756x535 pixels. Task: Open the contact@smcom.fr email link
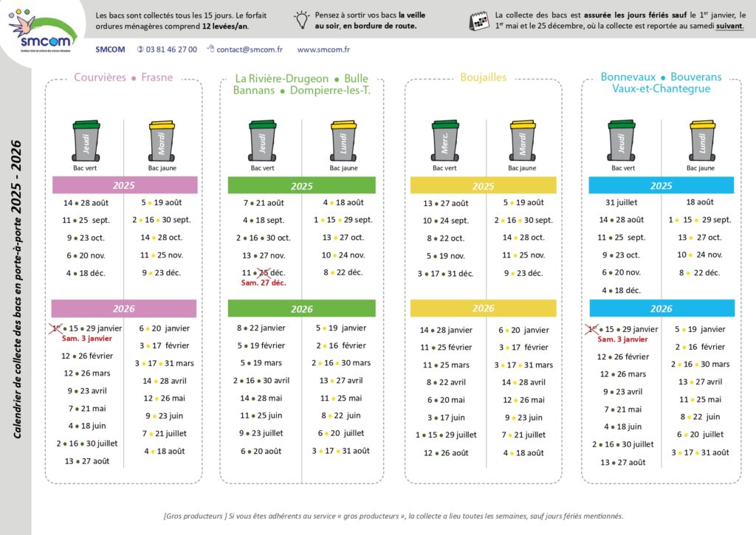point(250,49)
